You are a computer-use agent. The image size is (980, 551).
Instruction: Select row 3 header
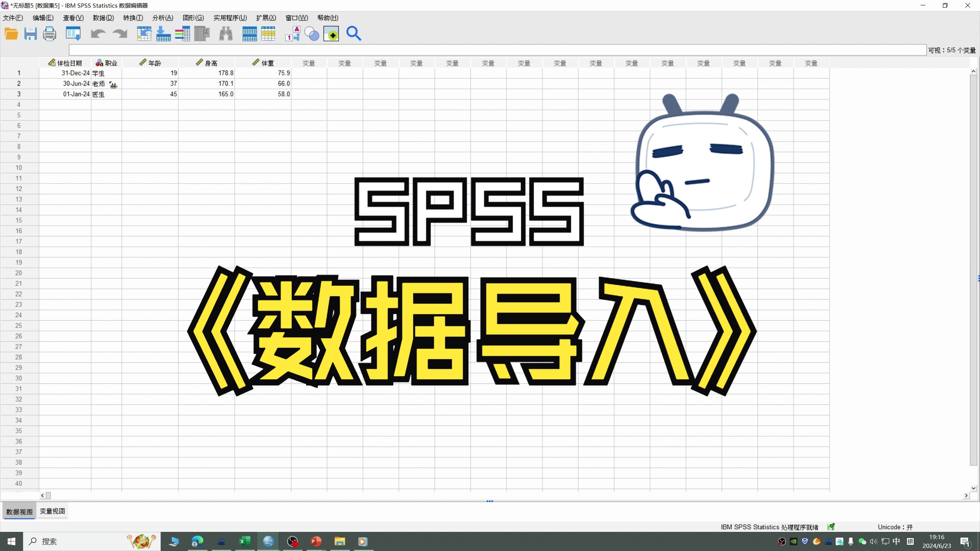pyautogui.click(x=19, y=94)
